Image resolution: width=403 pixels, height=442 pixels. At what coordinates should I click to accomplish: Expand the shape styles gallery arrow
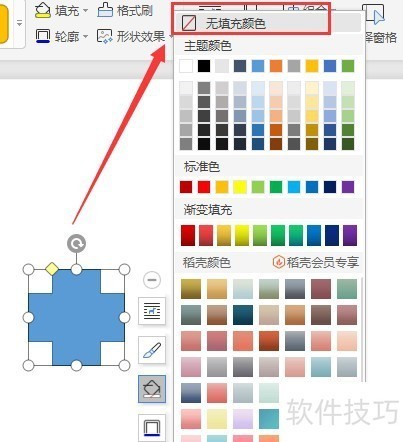click(x=19, y=23)
